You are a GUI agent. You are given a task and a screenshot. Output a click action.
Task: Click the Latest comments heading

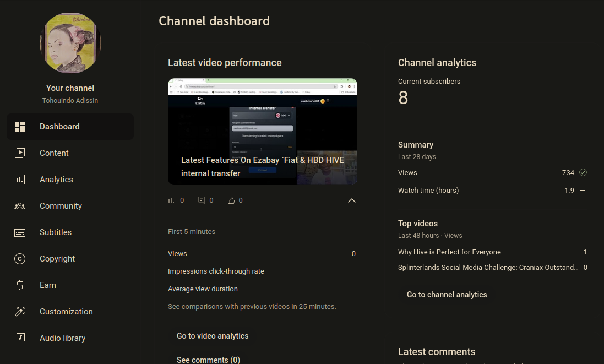point(437,352)
